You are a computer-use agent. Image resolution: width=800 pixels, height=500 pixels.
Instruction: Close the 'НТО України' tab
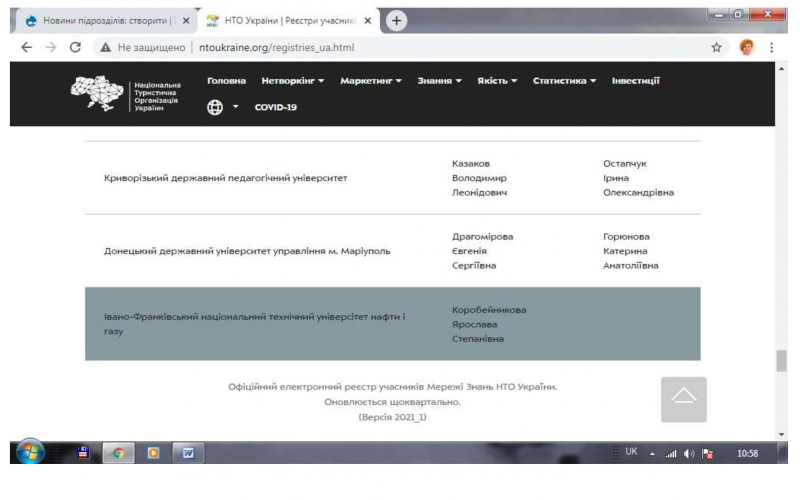point(368,21)
